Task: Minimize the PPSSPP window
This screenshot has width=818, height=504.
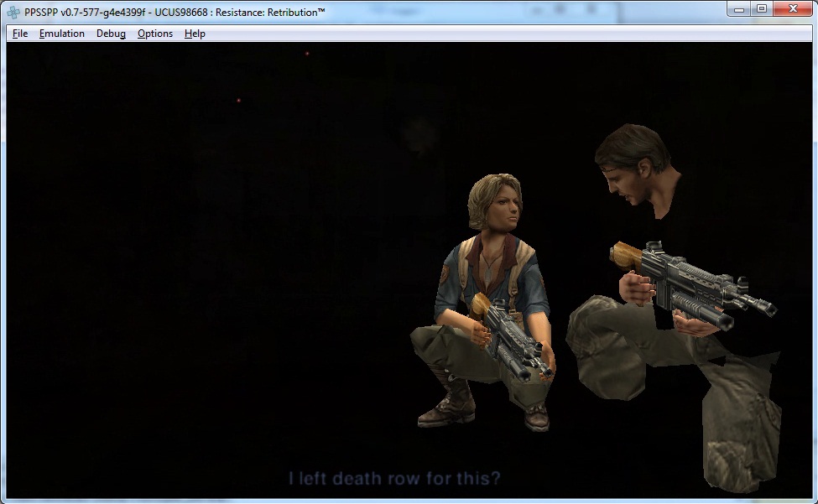Action: (739, 9)
